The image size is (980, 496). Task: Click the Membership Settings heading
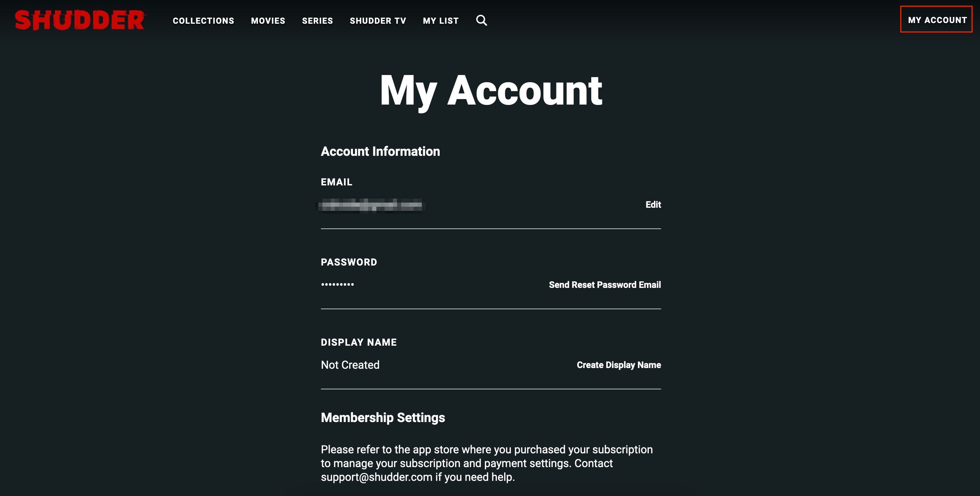click(x=383, y=417)
